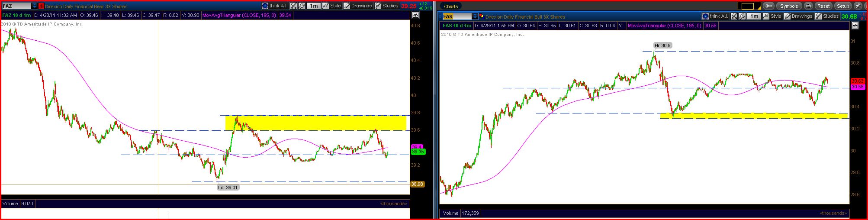Click the 'FAS 10 d 1m' chart label
Viewport: 868px width, 220px height.
457,26
